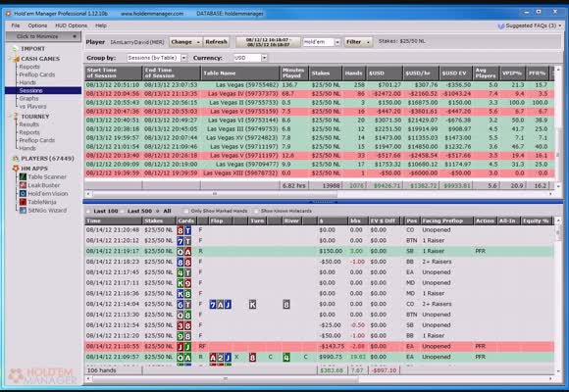Open the Hold'em game type dropdown

pyautogui.click(x=337, y=42)
